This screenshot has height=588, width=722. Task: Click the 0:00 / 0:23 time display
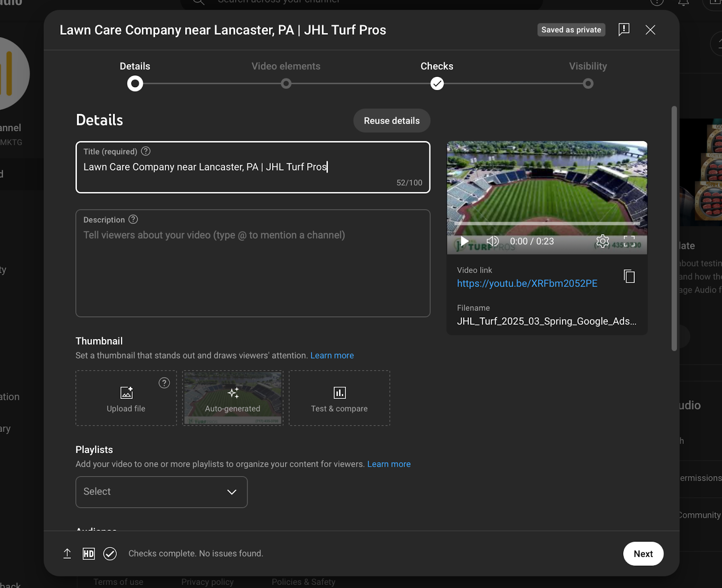point(532,241)
